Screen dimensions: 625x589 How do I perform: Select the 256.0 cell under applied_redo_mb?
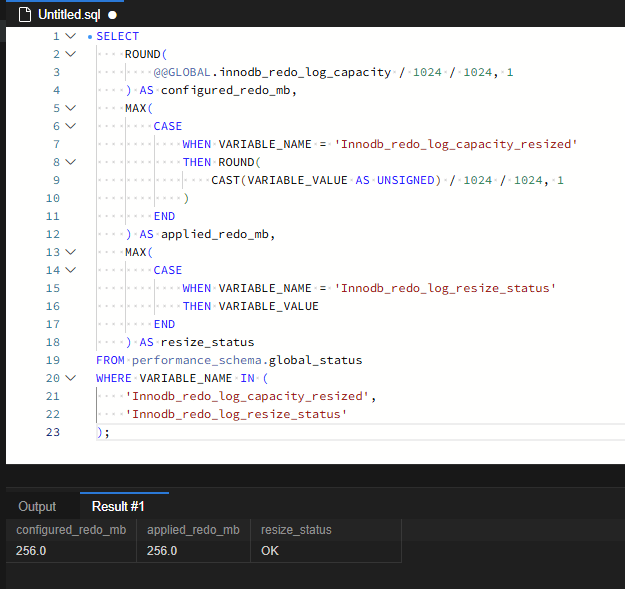(193, 551)
